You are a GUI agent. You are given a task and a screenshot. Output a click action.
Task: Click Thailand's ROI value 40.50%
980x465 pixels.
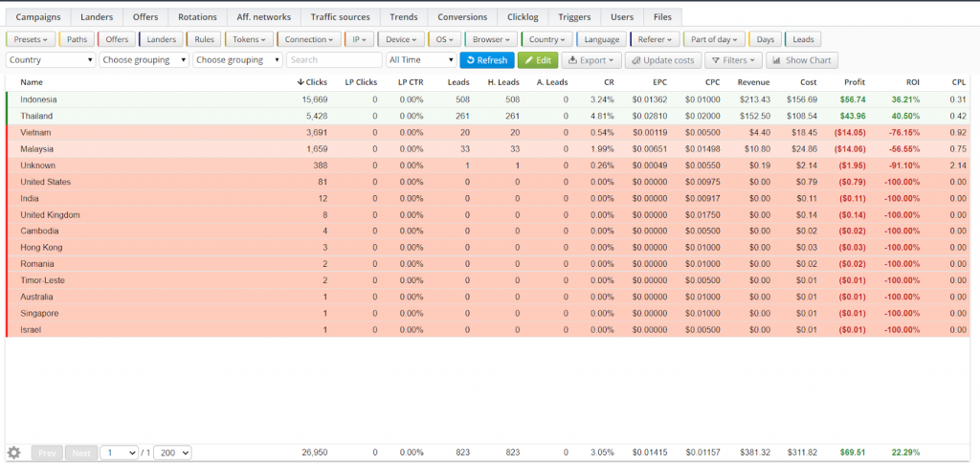905,117
